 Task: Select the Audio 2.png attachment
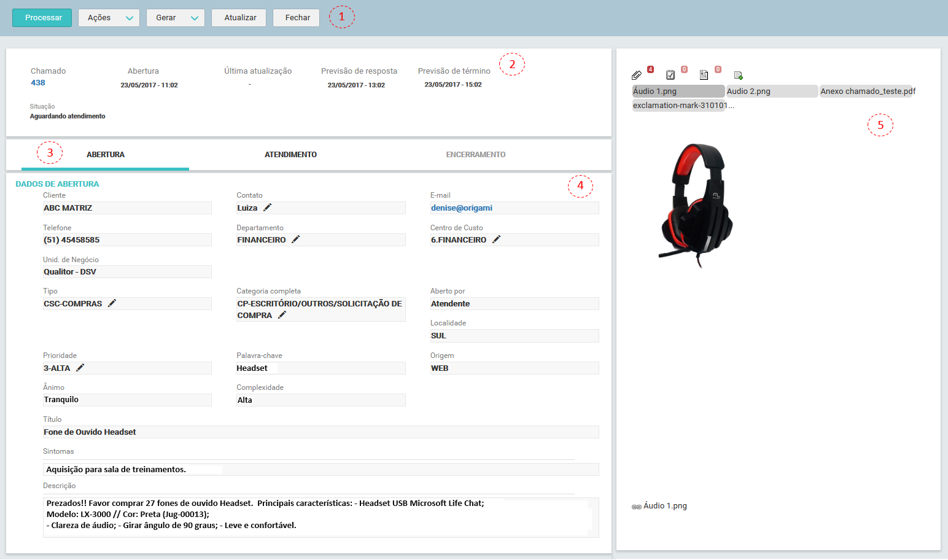pyautogui.click(x=772, y=91)
